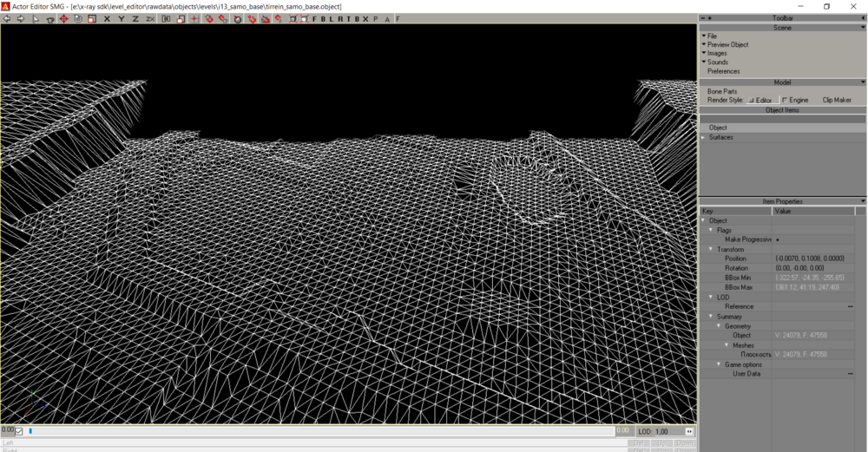The height and width of the screenshot is (452, 868).
Task: Open the LOD Reference browse dots
Action: (x=851, y=306)
